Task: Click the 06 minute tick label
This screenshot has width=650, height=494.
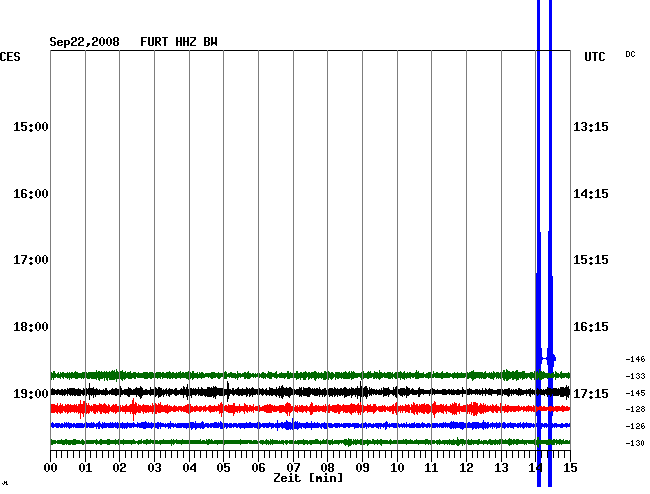Action: pyautogui.click(x=258, y=467)
